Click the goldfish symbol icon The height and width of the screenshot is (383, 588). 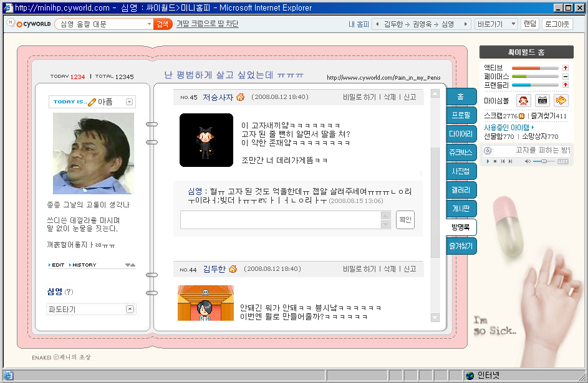(x=561, y=100)
